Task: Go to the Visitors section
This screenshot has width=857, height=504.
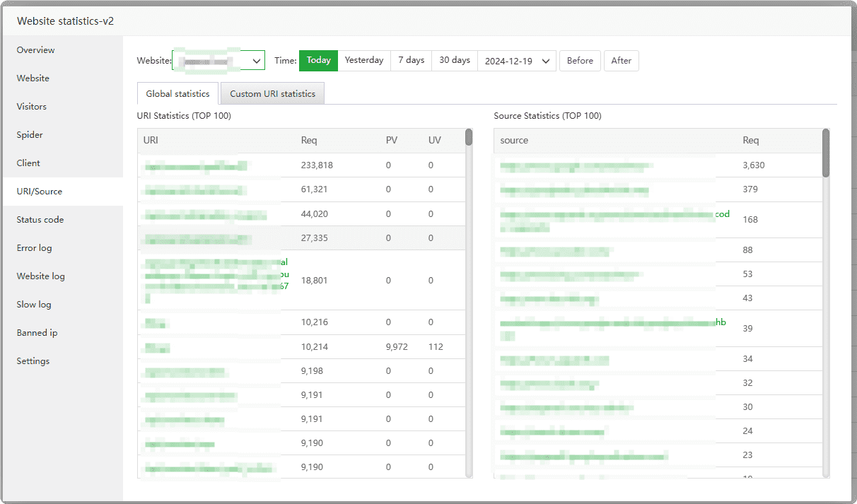Action: (32, 107)
